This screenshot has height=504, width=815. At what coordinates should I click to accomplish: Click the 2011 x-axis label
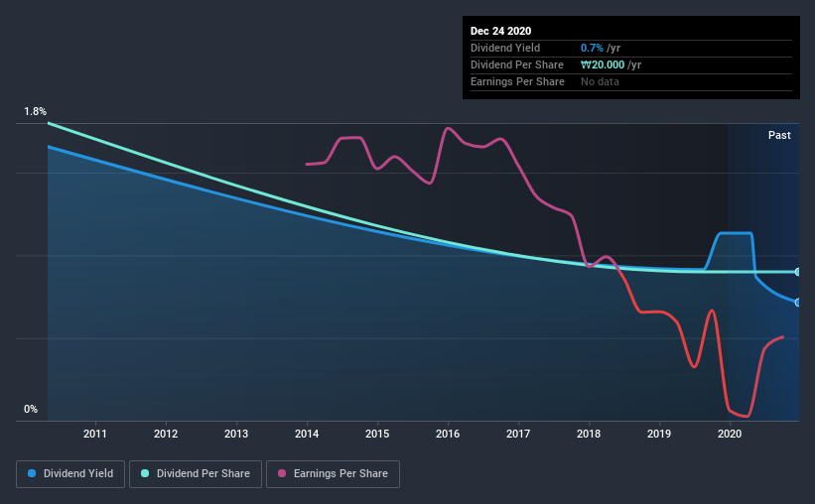point(95,434)
